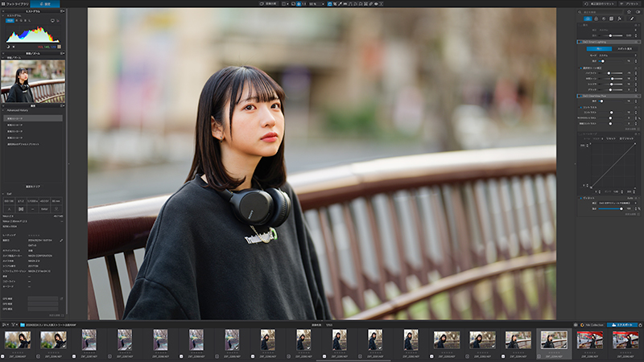Open Nik Collection button

point(592,325)
